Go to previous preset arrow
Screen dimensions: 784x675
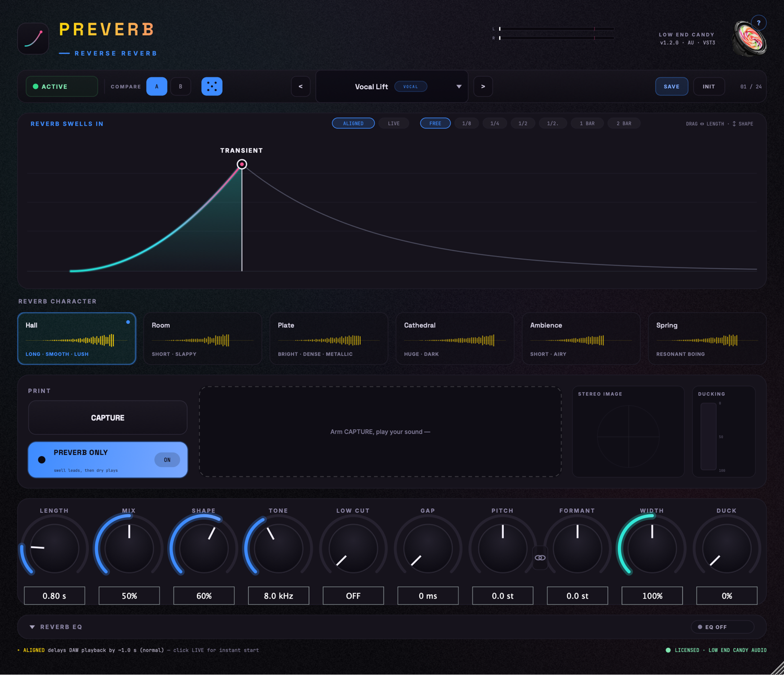coord(301,86)
